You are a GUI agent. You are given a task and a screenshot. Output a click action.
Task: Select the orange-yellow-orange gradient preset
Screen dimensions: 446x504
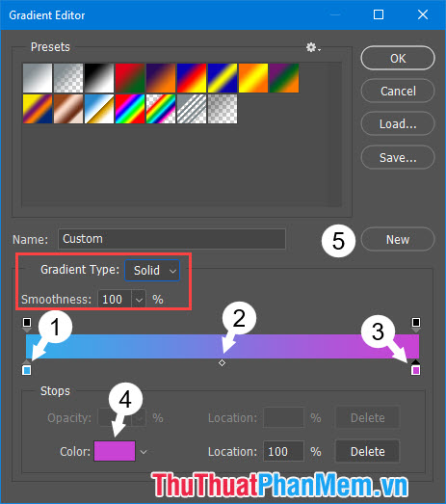coord(253,78)
